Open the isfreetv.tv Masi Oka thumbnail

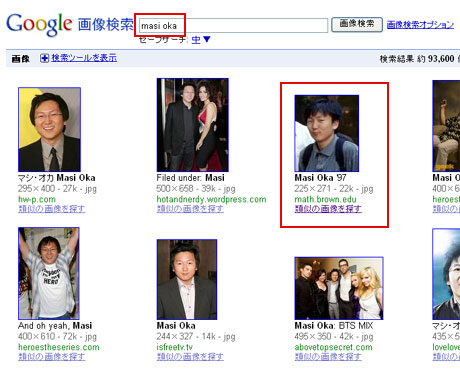pyautogui.click(x=187, y=279)
